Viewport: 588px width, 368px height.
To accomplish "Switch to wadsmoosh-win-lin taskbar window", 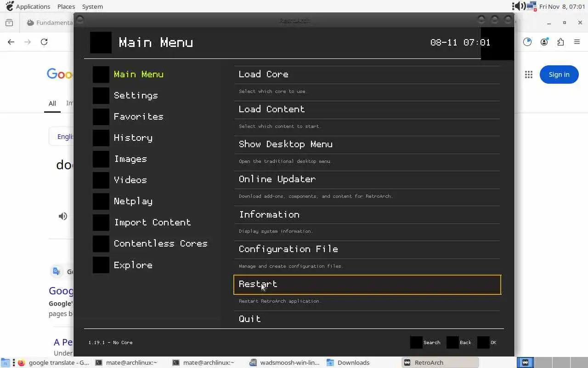I will point(285,362).
